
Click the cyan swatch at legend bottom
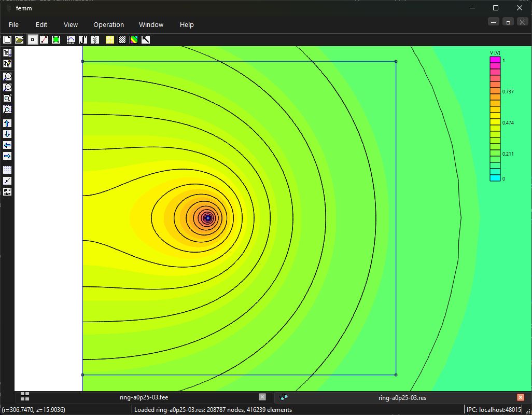[495, 178]
